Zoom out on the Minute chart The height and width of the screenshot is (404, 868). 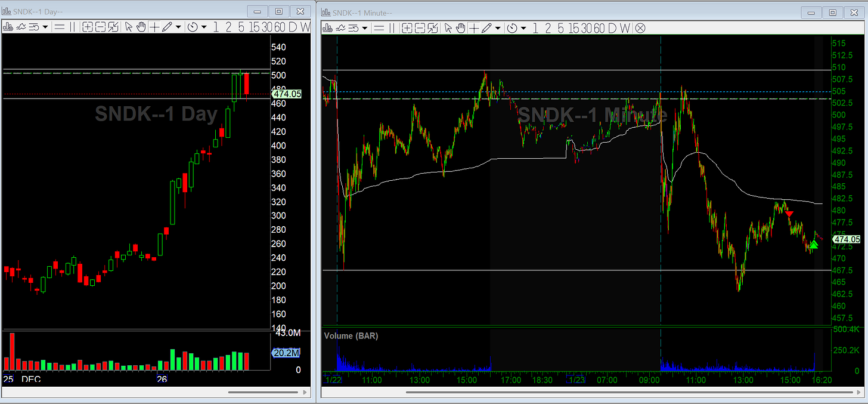420,27
